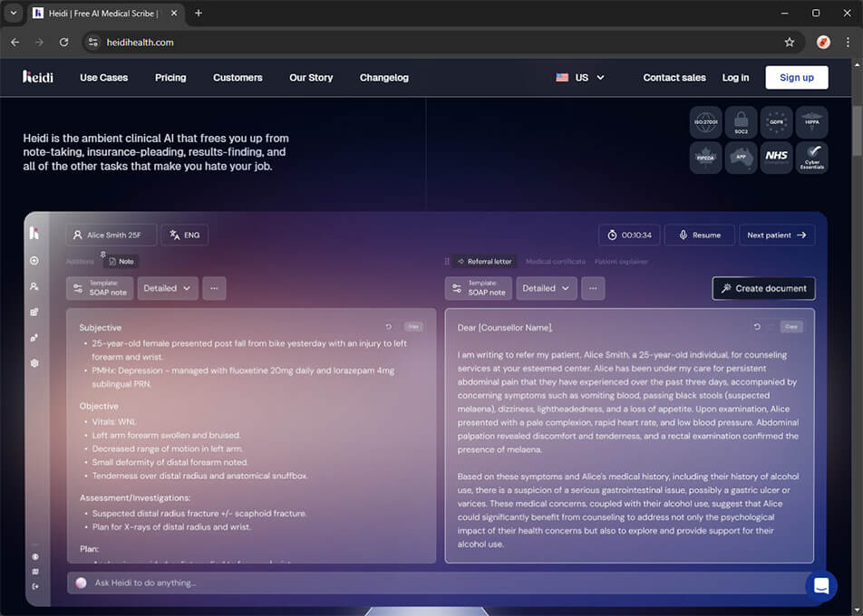The height and width of the screenshot is (616, 863).
Task: Close the Heidi browser tab
Action: click(x=174, y=14)
